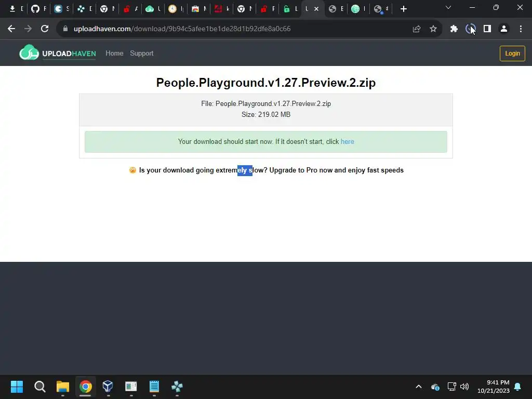Viewport: 532px width, 399px height.
Task: Switch to the green cloud UploadHaven tab
Action: 150,9
